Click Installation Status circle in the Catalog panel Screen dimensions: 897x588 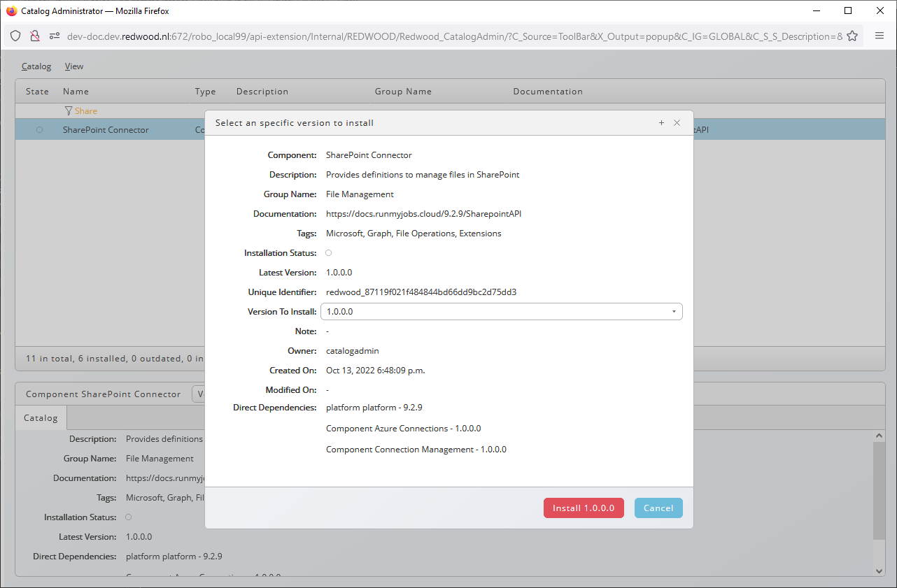point(128,517)
